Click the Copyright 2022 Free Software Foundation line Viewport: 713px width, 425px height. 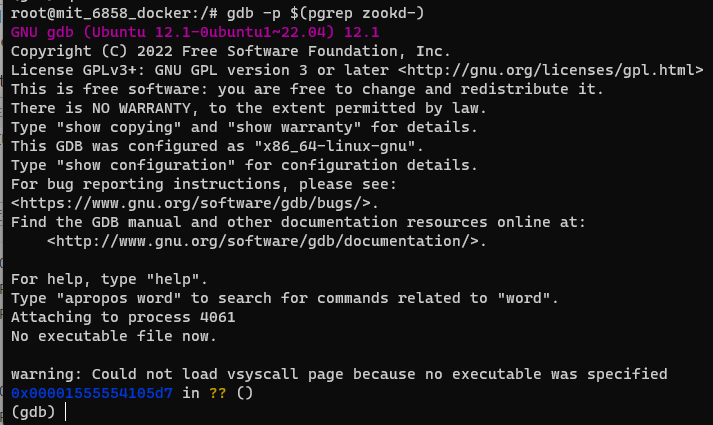(231, 51)
